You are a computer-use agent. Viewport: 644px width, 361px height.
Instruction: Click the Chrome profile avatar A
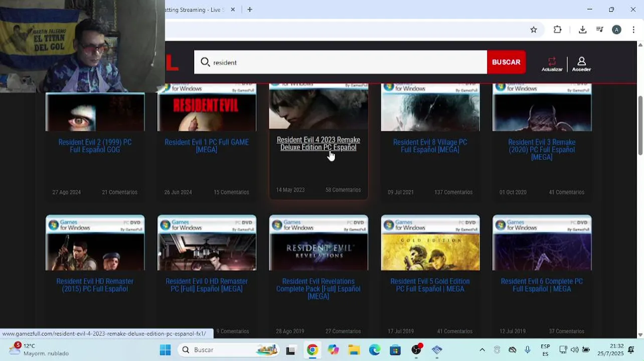click(616, 30)
